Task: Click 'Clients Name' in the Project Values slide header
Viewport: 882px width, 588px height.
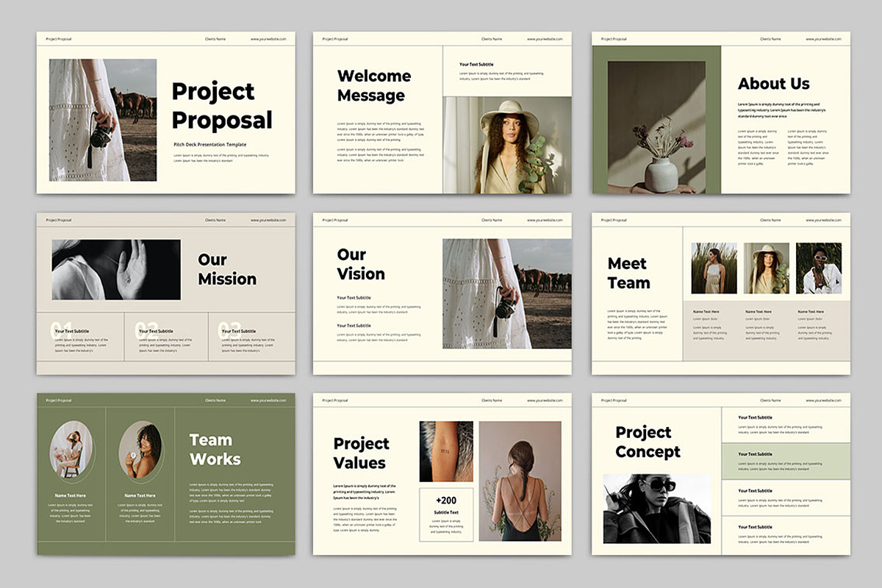Action: pyautogui.click(x=492, y=401)
